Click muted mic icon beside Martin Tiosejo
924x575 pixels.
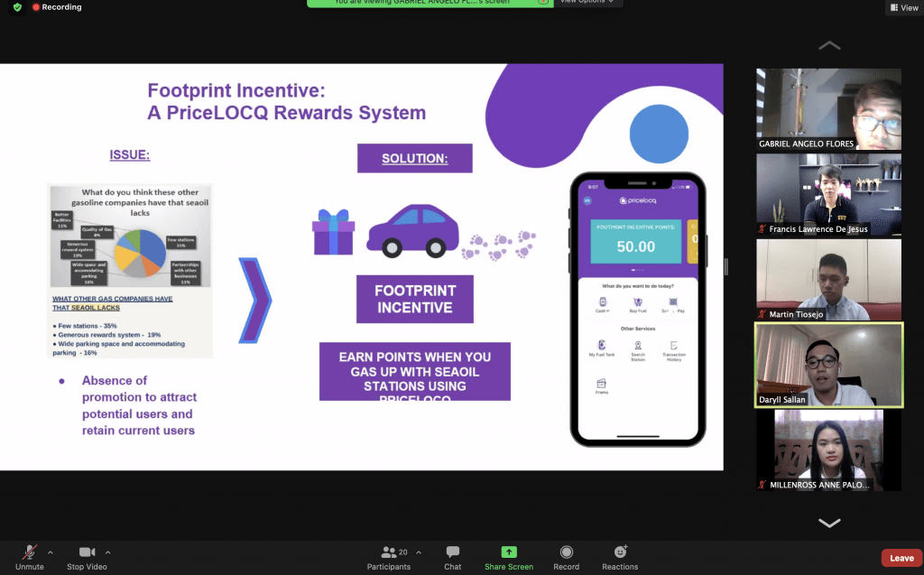(762, 314)
